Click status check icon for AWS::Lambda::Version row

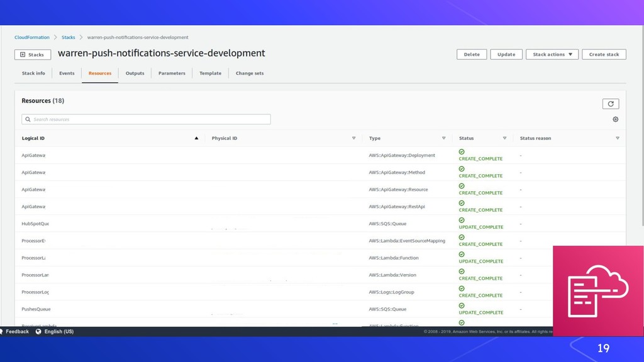point(462,271)
